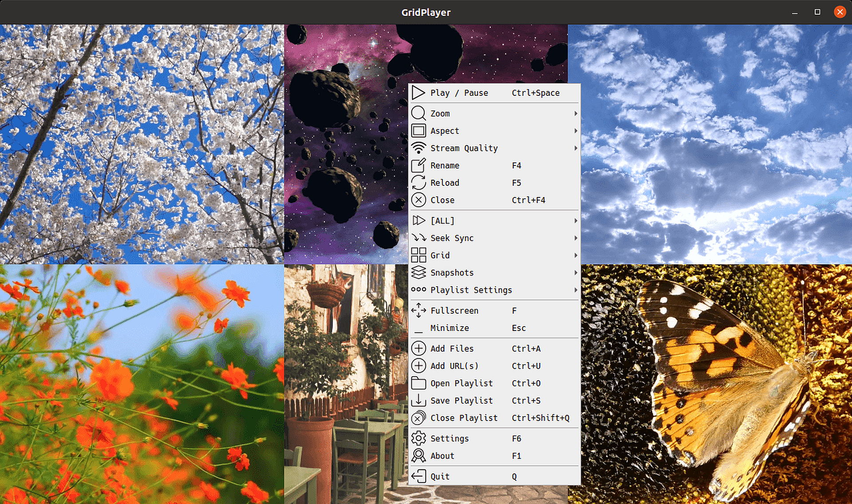Click the Rename pencil icon
This screenshot has width=852, height=504.
coord(418,165)
